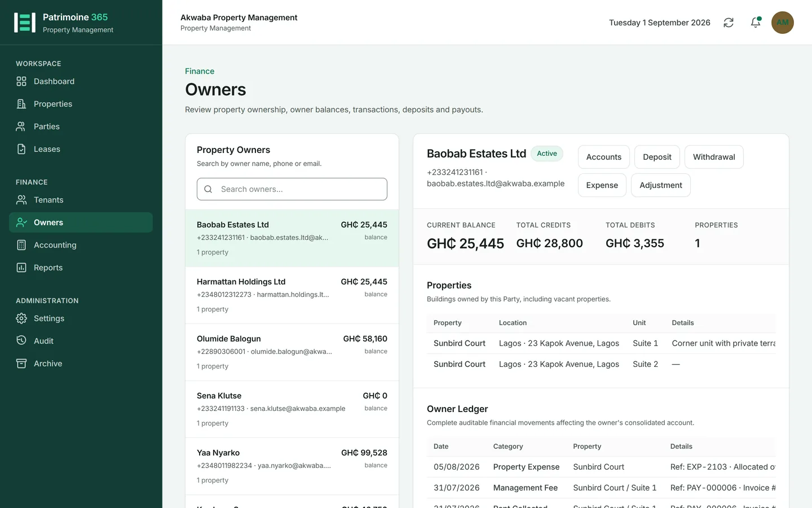Click the Parties people icon
The image size is (812, 508).
click(21, 126)
